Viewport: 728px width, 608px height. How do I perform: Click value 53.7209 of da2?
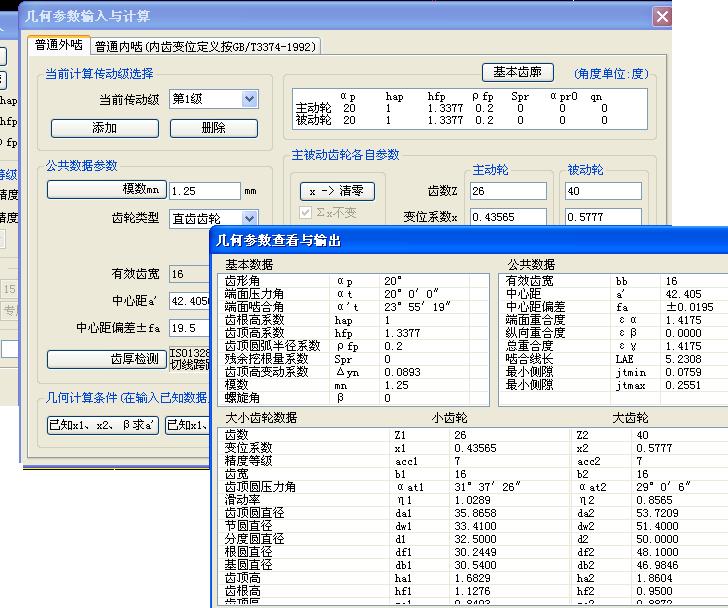click(657, 513)
